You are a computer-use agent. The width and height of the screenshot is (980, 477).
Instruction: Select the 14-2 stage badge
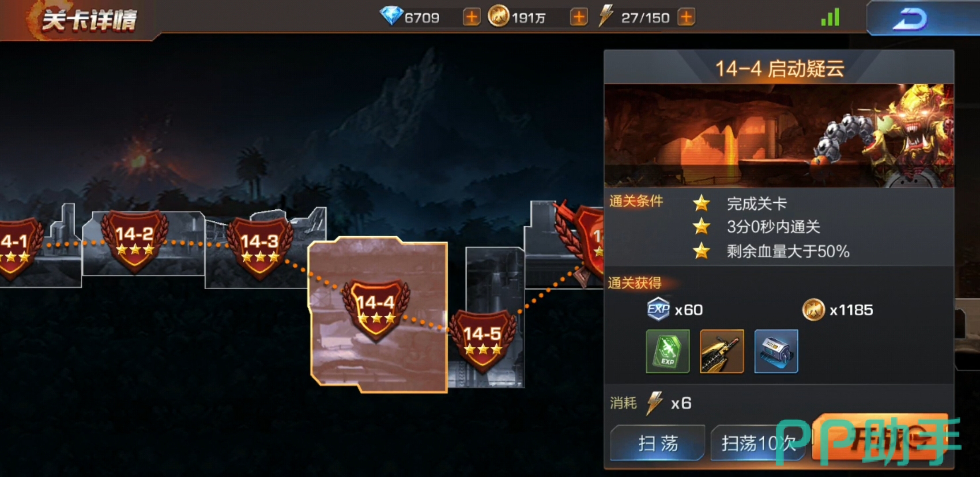[135, 242]
